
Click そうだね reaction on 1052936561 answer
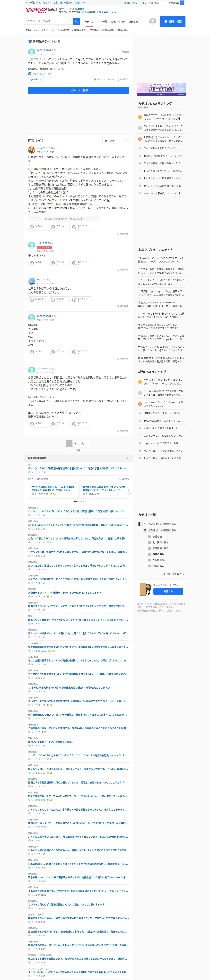[60, 352]
